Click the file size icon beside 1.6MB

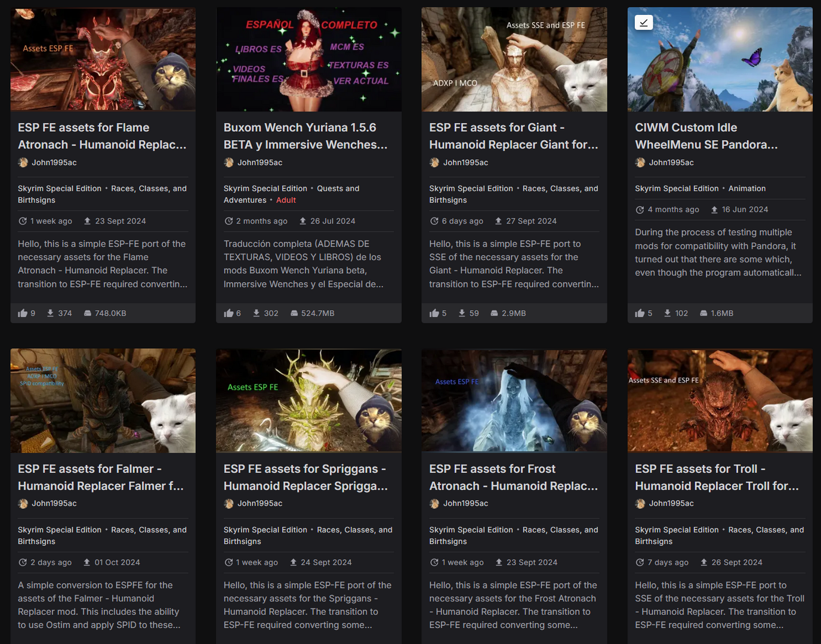704,313
